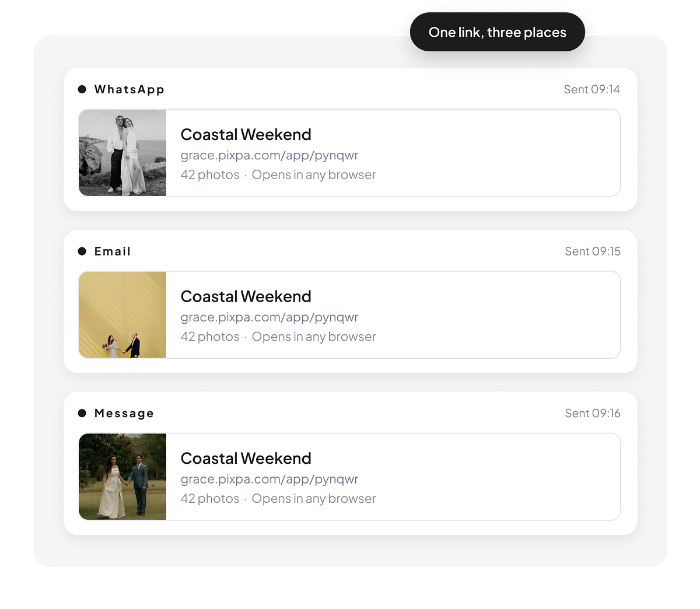Open grace.pixpa.com link in WhatsApp card

(x=269, y=156)
